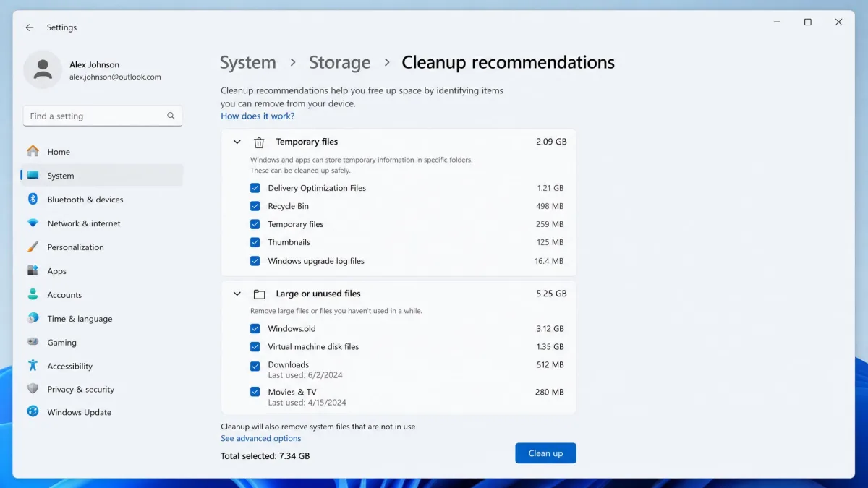Open Time & language settings
868x488 pixels.
click(x=102, y=318)
